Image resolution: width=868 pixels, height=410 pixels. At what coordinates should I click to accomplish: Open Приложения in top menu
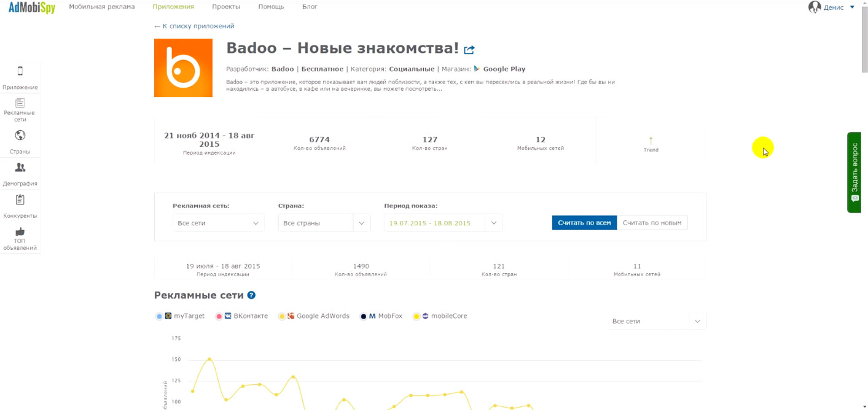tap(173, 7)
